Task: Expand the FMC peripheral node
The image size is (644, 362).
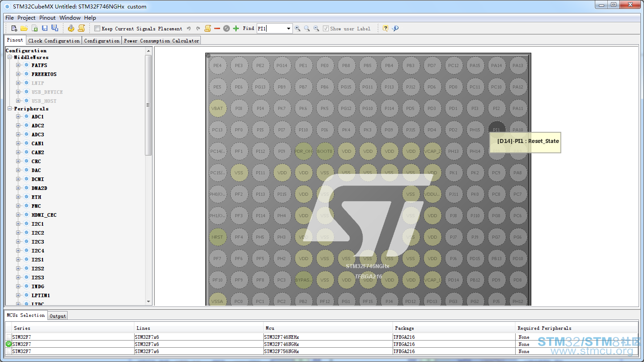Action: 18,206
